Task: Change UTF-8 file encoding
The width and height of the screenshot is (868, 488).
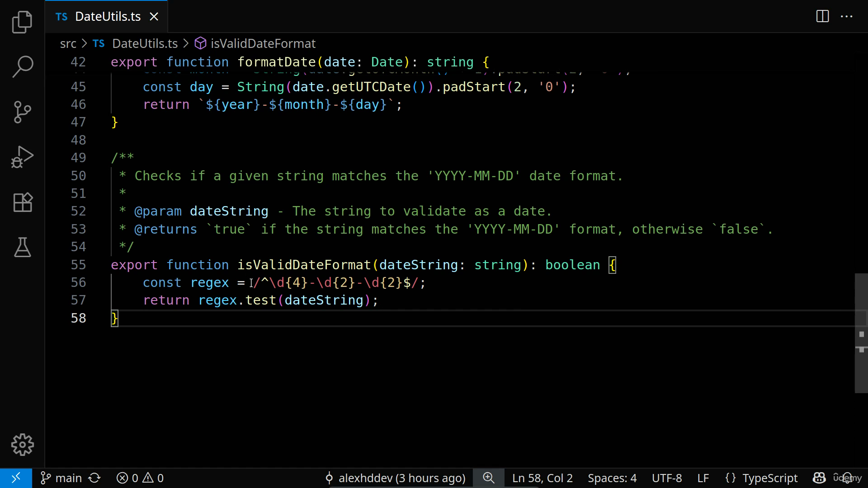Action: 667,478
